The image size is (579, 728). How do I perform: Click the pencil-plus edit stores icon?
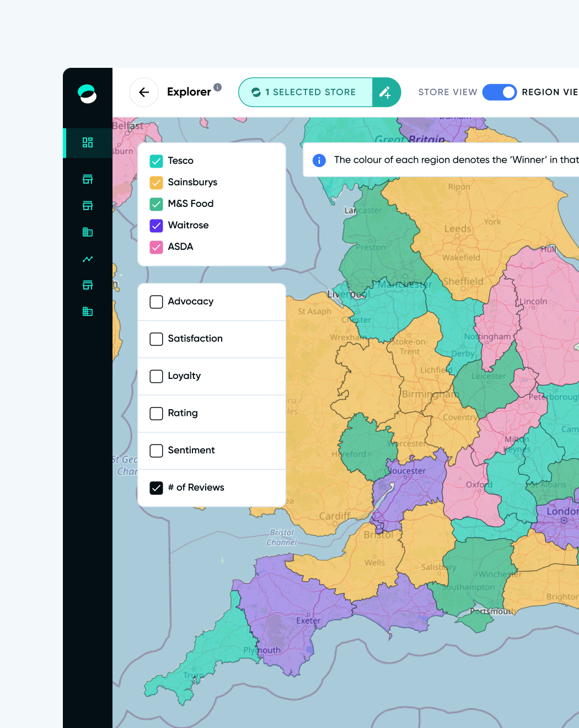click(x=386, y=92)
